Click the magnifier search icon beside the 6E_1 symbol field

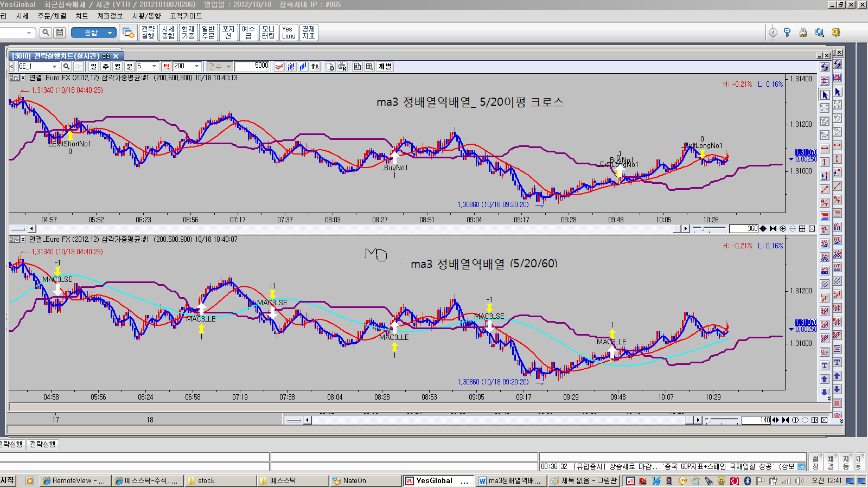66,66
